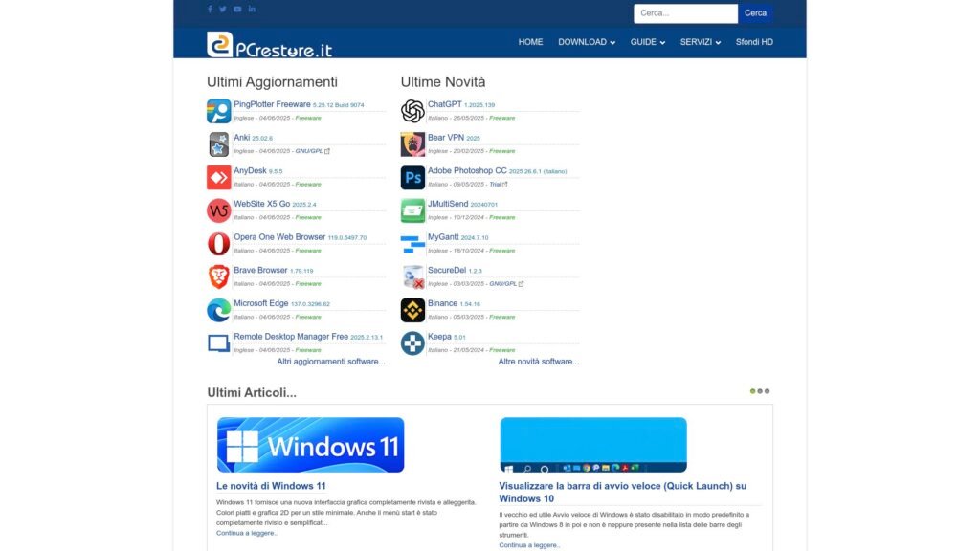The width and height of the screenshot is (980, 551).
Task: Open the ChatGPT software link
Action: [x=444, y=104]
